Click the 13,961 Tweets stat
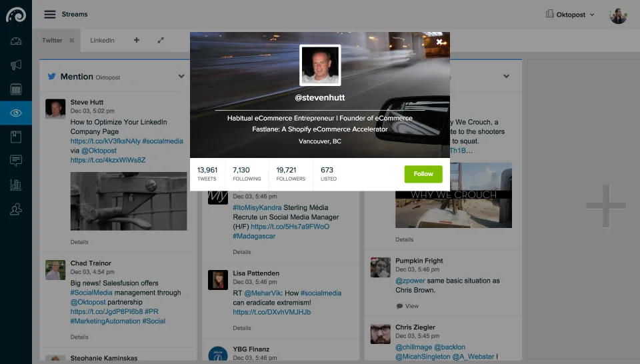The width and height of the screenshot is (640, 364). point(207,174)
